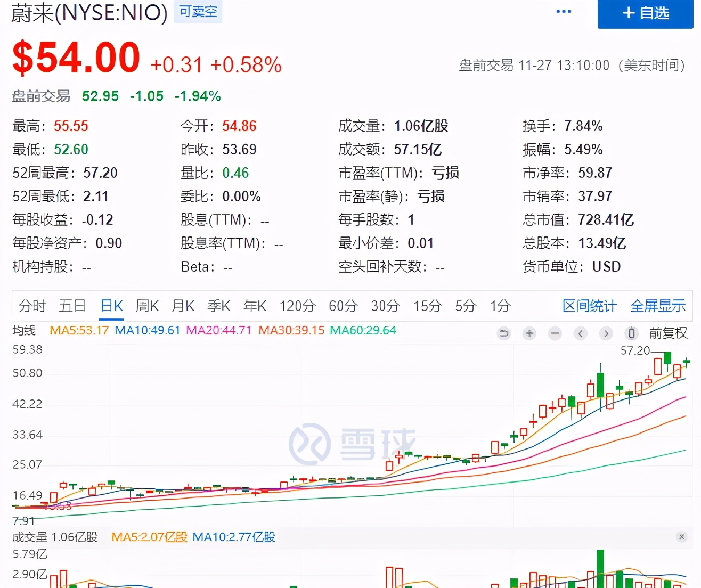Add NIO to watchlist with 自选 button
This screenshot has height=588, width=701.
[x=646, y=13]
